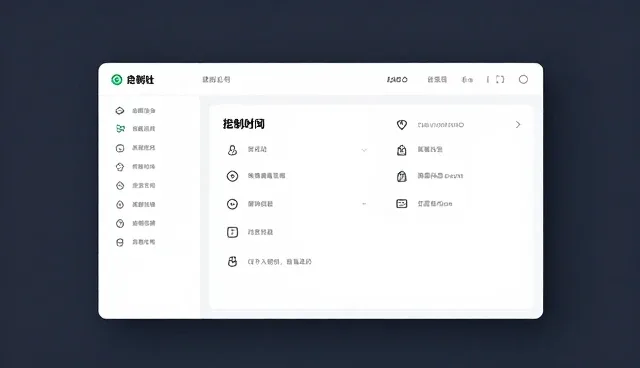Click the rounded square document icon
This screenshot has height=368, width=640.
tap(232, 232)
